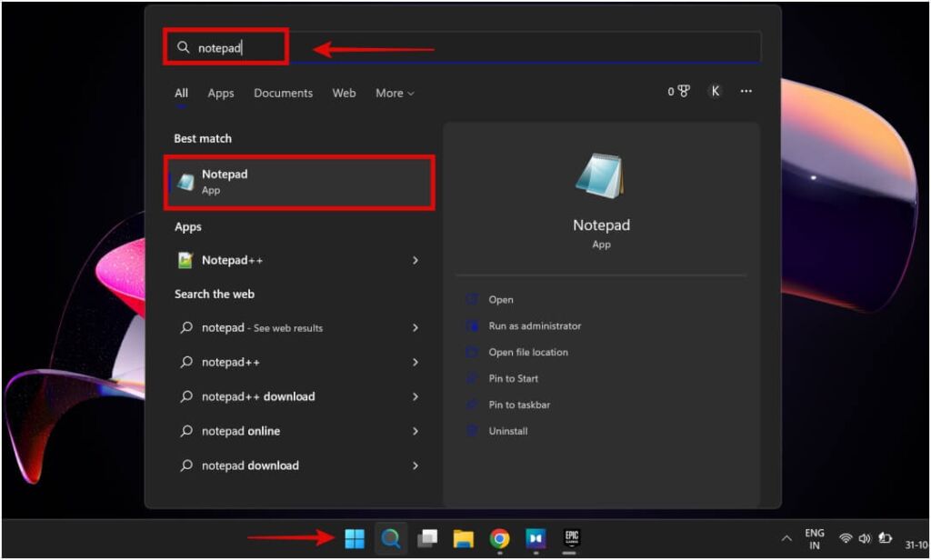Open Task View from the taskbar

427,538
